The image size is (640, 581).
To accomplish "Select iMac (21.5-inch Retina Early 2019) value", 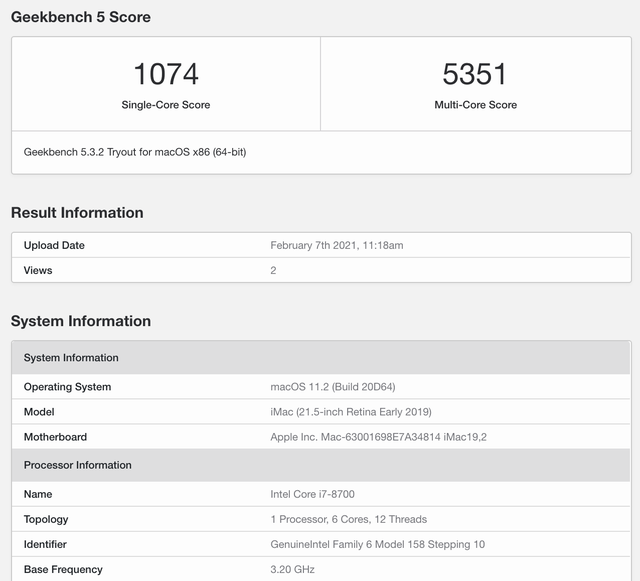I will 351,412.
